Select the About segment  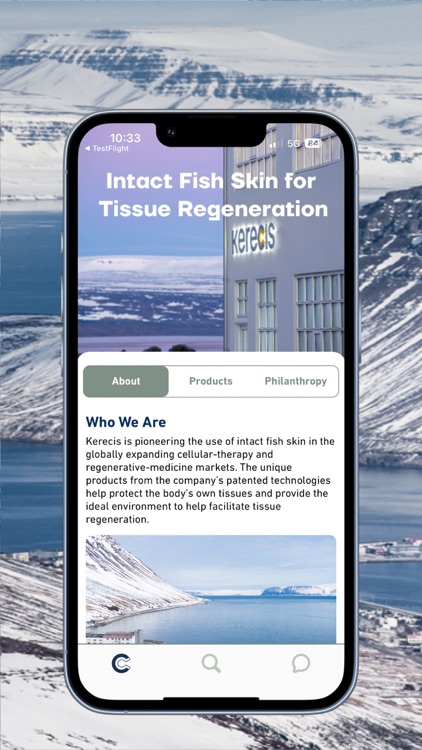126,381
